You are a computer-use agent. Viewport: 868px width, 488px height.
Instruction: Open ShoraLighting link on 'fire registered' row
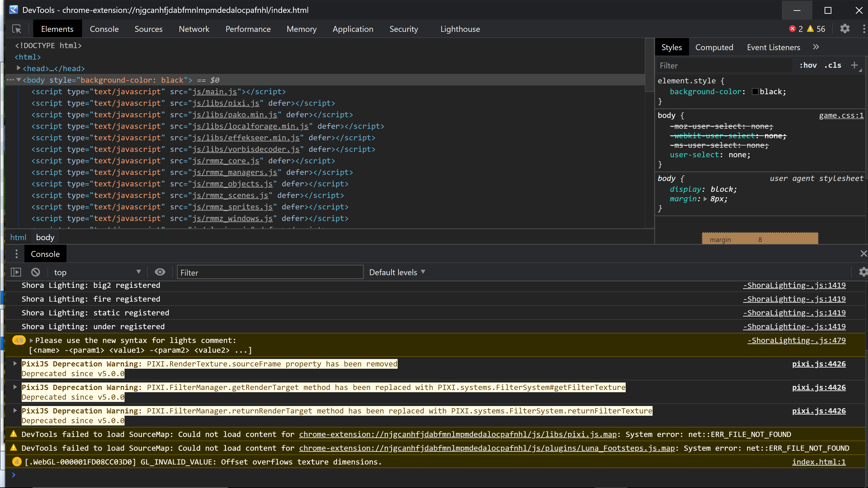tap(794, 299)
